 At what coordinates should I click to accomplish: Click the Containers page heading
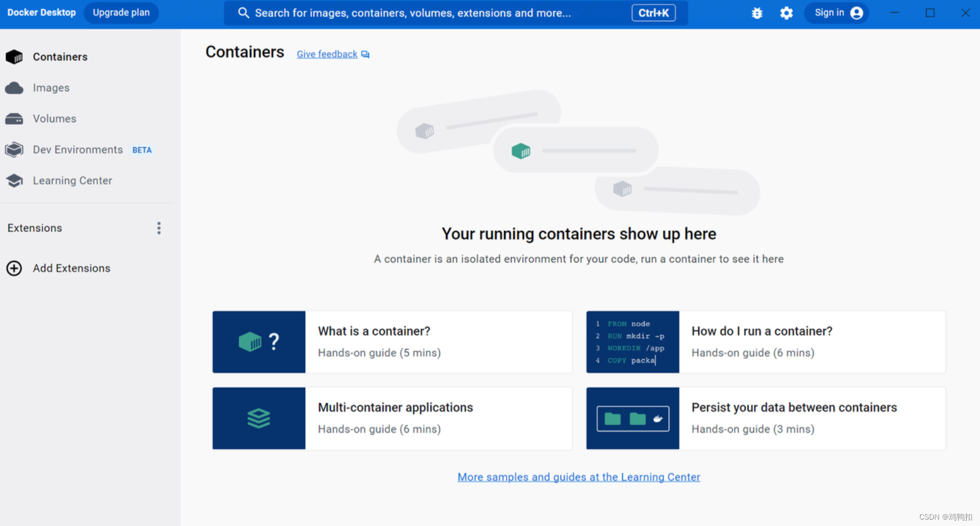245,52
